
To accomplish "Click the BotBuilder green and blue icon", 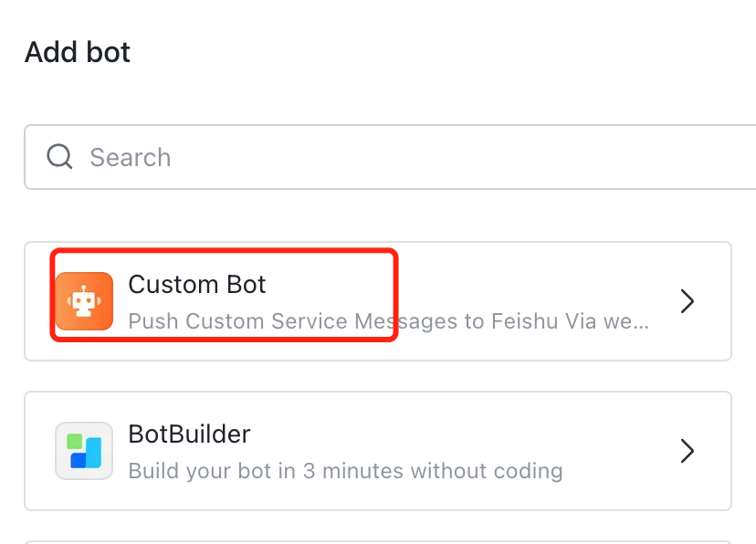I will click(x=84, y=451).
